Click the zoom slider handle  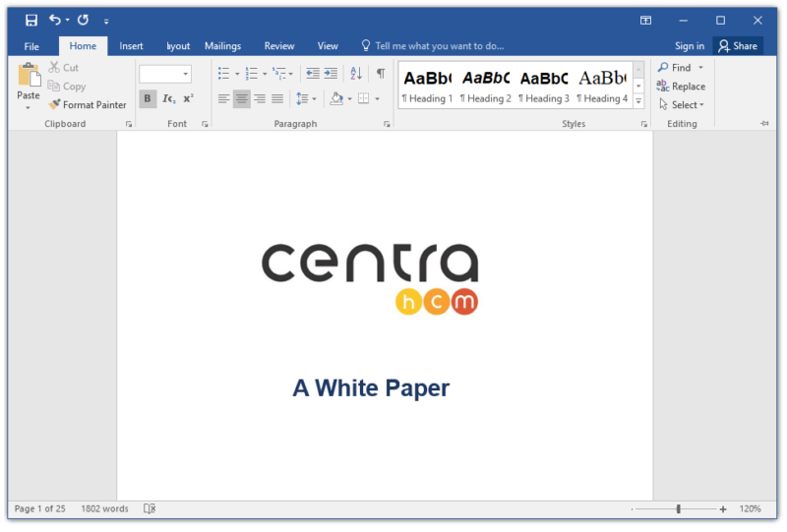(x=678, y=509)
